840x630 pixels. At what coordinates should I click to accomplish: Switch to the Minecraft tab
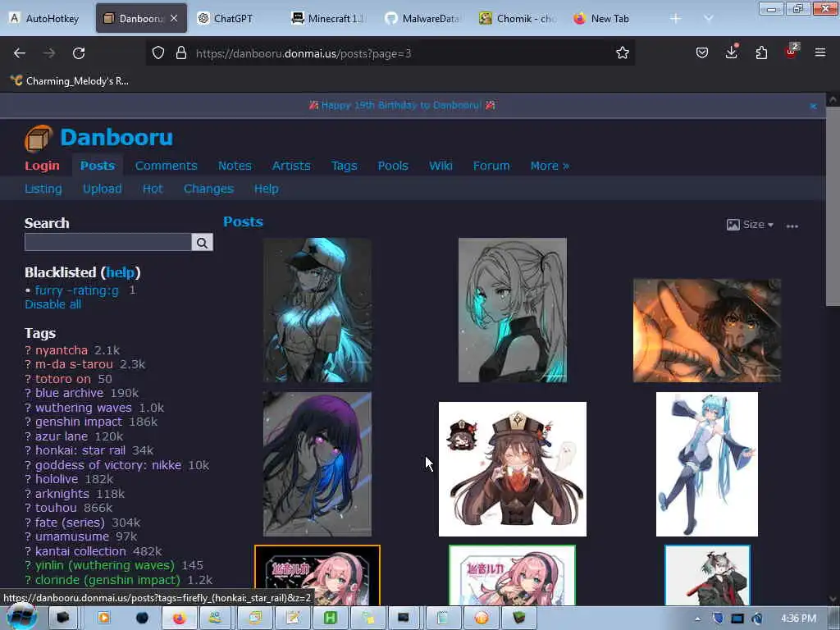[x=327, y=19]
